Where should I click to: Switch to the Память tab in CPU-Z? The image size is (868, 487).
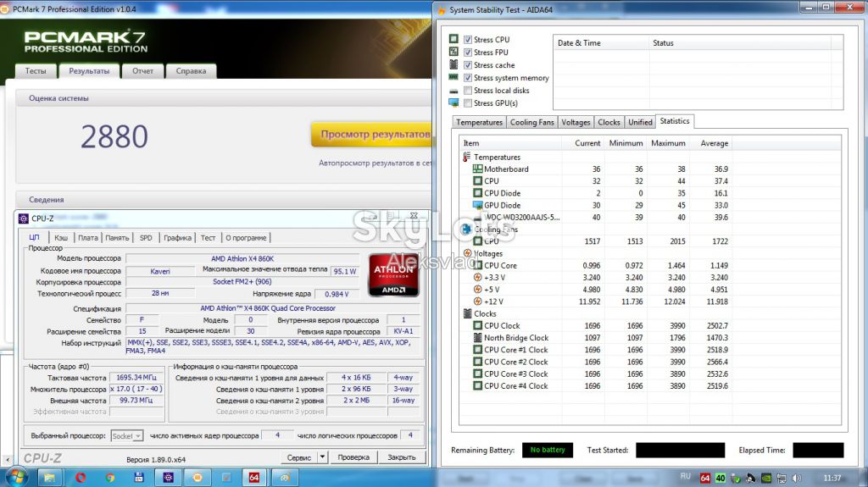coord(117,237)
